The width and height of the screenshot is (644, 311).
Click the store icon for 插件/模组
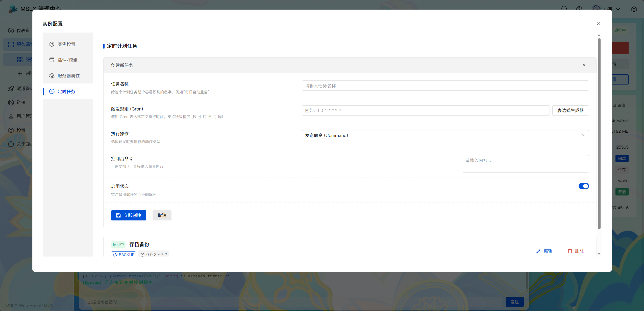52,60
